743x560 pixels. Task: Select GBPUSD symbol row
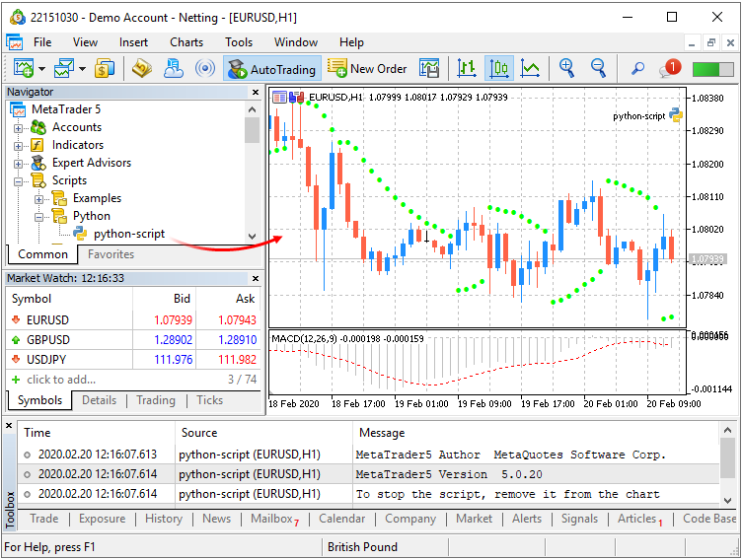133,340
